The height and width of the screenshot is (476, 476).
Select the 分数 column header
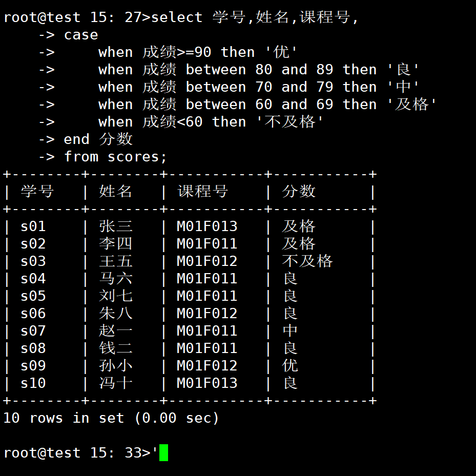[299, 192]
